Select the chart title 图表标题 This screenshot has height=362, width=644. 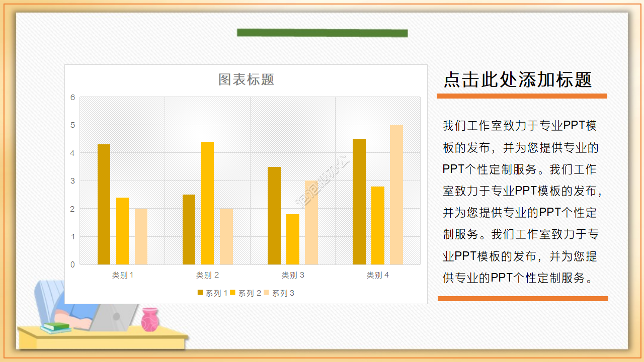click(246, 79)
